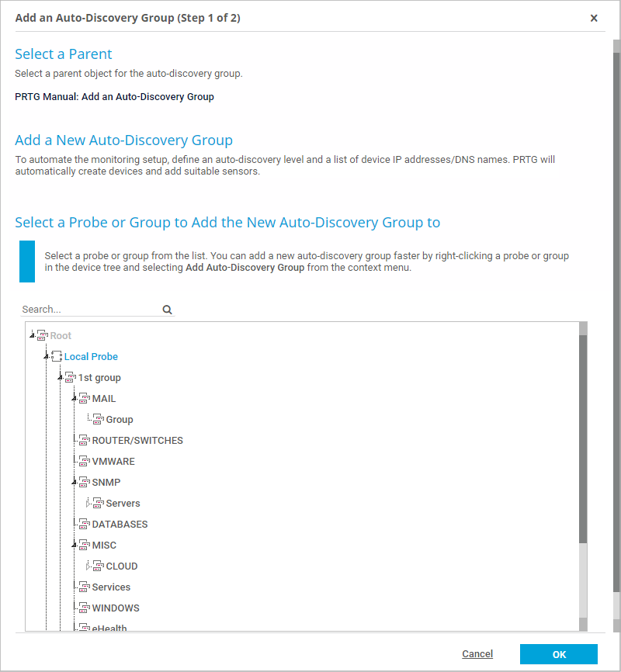Click the group icon beside 1st group
The image size is (621, 672).
[71, 378]
